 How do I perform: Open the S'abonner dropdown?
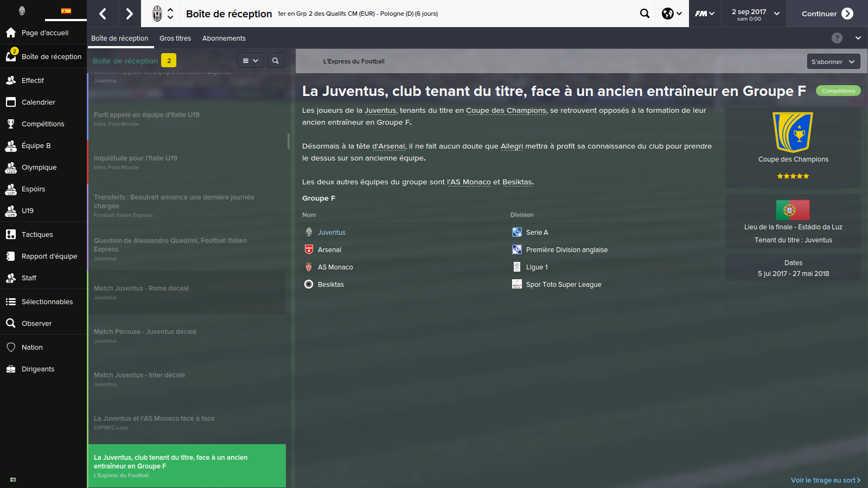tap(833, 62)
